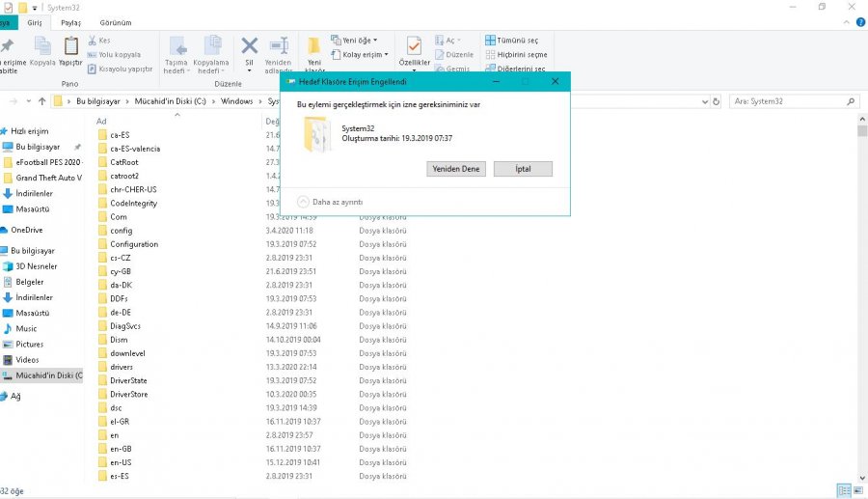Image resolution: width=868 pixels, height=499 pixels.
Task: Open Yeni öğe dropdown
Action: coord(354,41)
